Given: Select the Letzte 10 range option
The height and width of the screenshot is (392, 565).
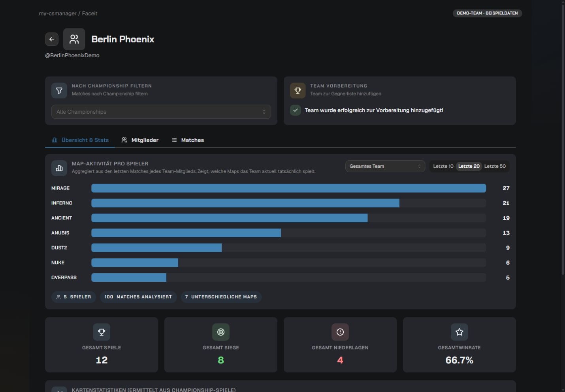Looking at the screenshot, I should (443, 166).
